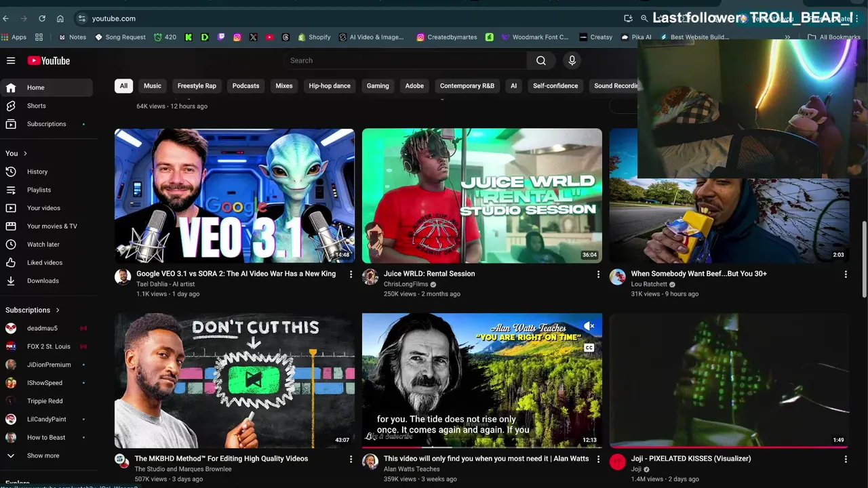Open options for Joji PIXELATED KISSES video
Screen dimensions: 868x488
[x=846, y=459]
